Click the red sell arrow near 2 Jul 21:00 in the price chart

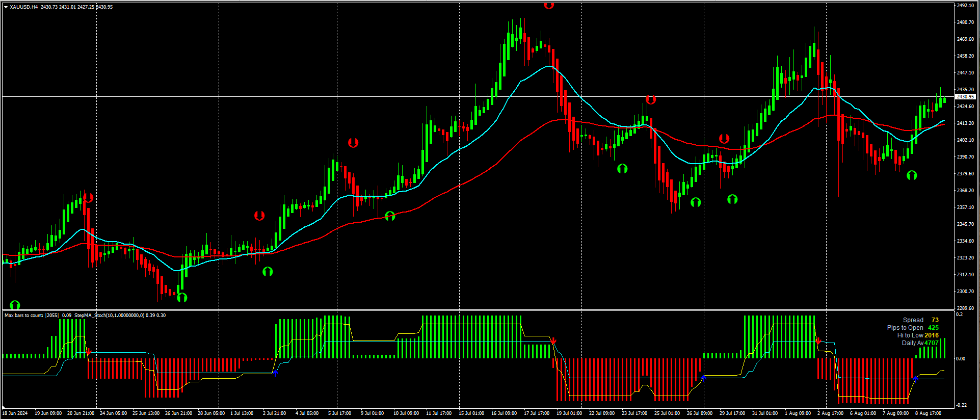point(259,216)
